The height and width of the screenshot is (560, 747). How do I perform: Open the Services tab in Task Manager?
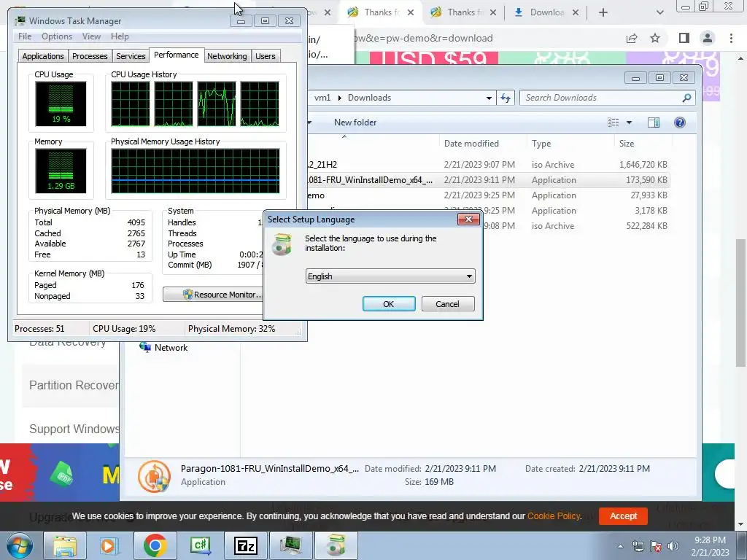point(131,56)
